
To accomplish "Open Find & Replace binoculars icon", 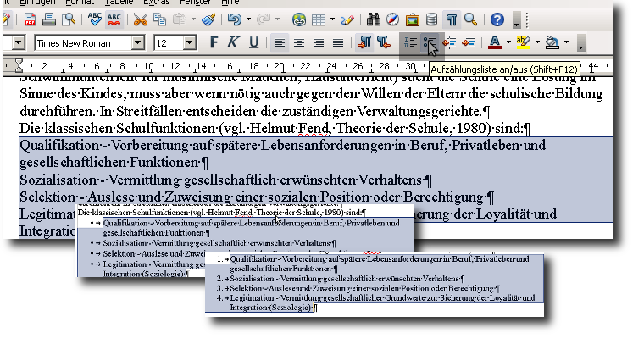I will pyautogui.click(x=372, y=19).
